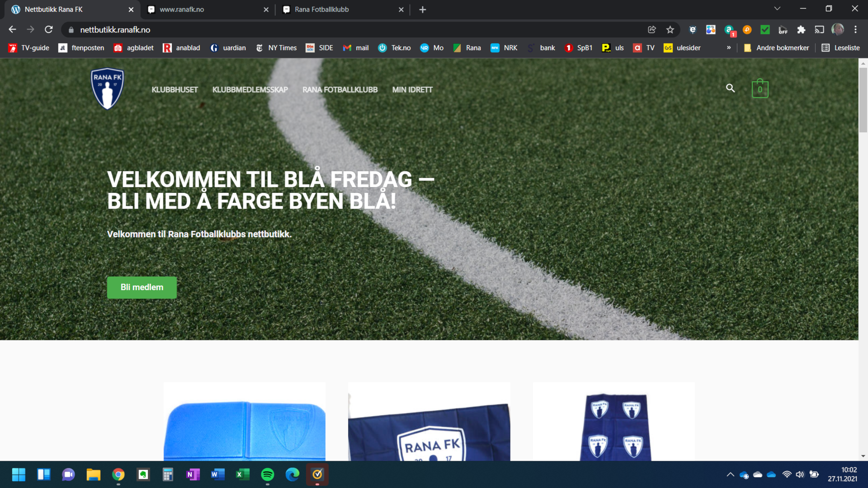This screenshot has width=868, height=488.
Task: Open the KLUBBHUSET menu item
Action: (175, 89)
